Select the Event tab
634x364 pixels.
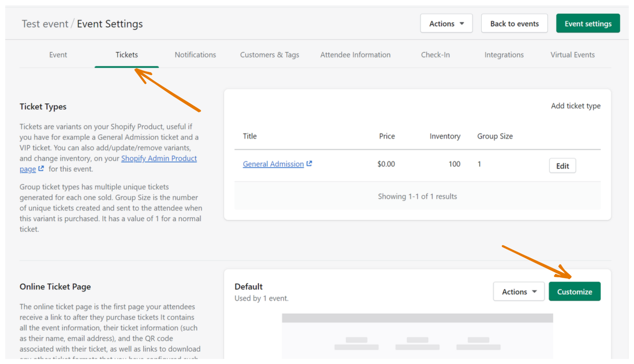pyautogui.click(x=58, y=55)
